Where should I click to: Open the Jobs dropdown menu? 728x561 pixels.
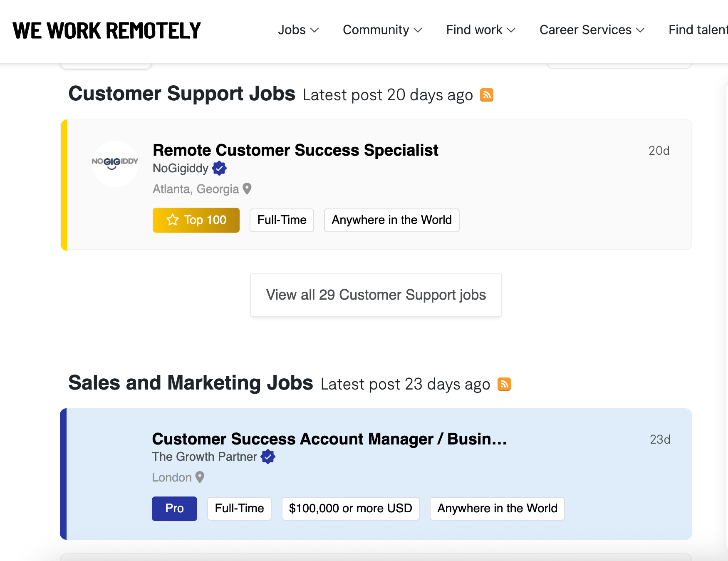point(298,30)
